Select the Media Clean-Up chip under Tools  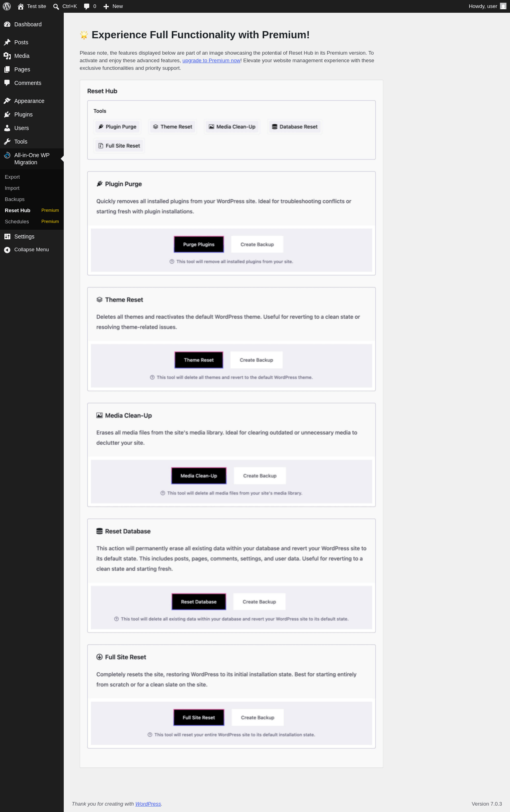coord(232,127)
